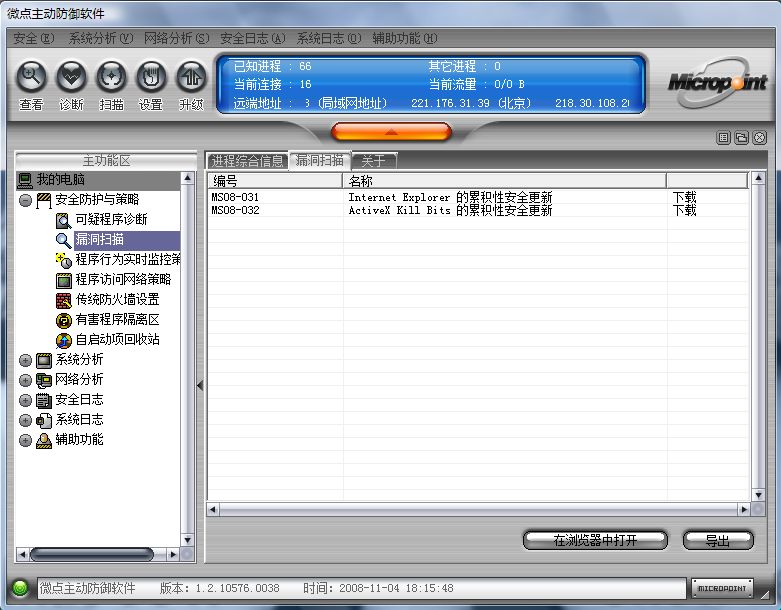Click the 升级 upgrade arrow icon

tap(191, 77)
